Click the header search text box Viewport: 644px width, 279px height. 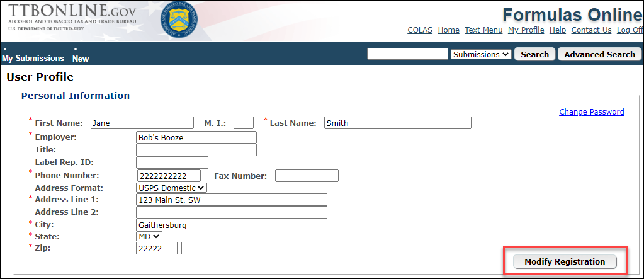[407, 54]
